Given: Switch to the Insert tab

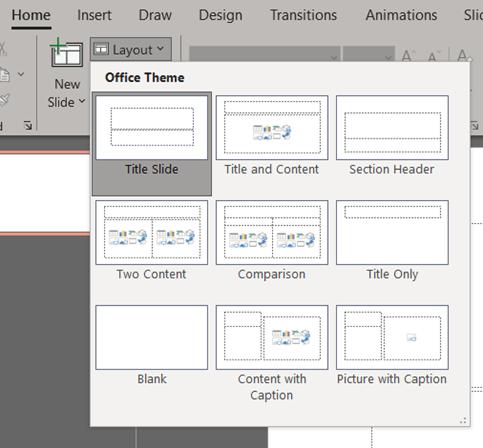Looking at the screenshot, I should coord(94,15).
